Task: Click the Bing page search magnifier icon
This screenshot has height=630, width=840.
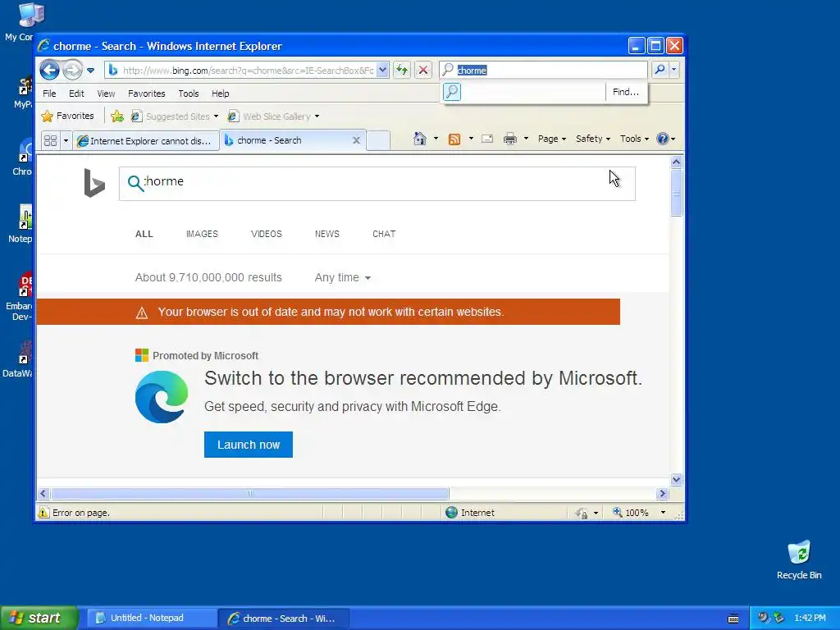Action: click(135, 183)
